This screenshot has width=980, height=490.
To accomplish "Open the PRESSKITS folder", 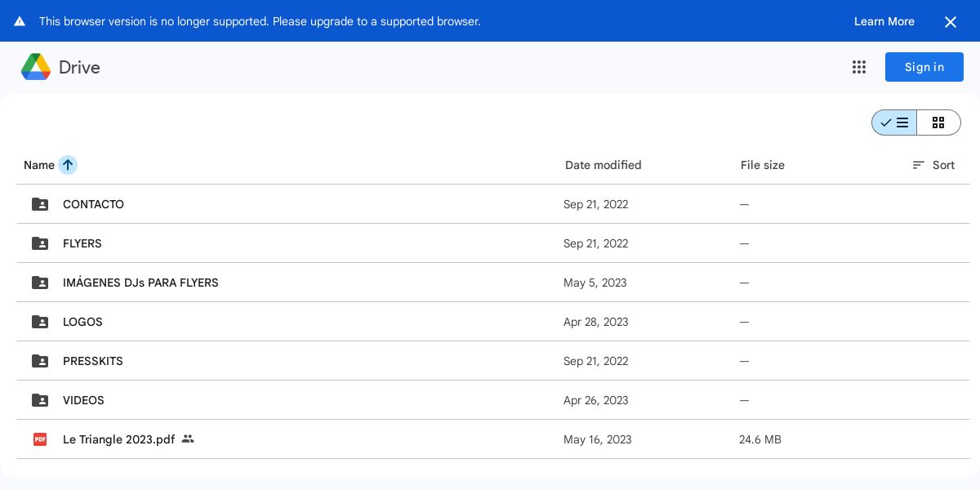I will pyautogui.click(x=93, y=361).
